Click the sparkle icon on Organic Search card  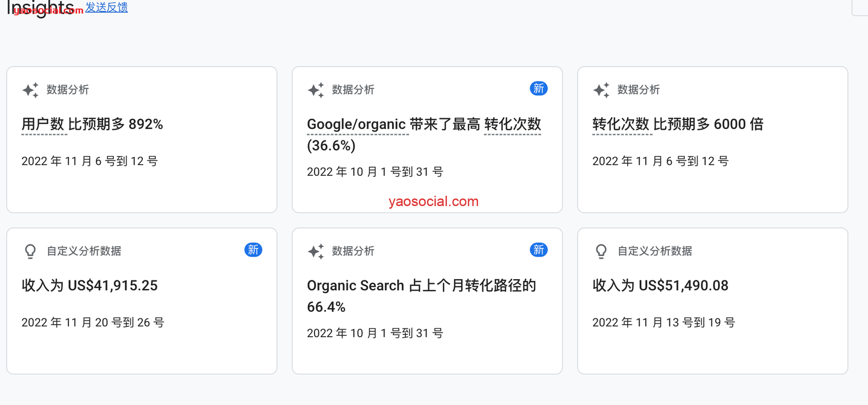pos(316,251)
